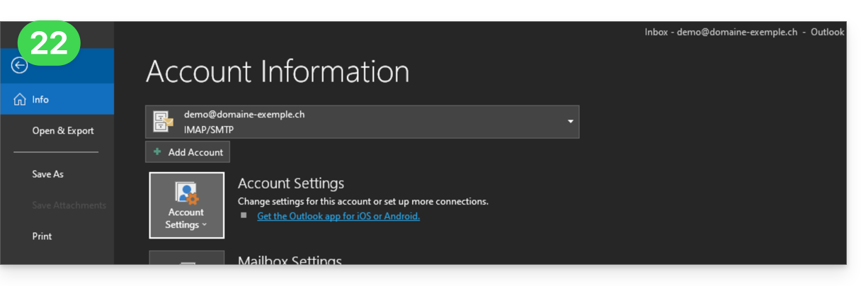The height and width of the screenshot is (286, 868).
Task: Click the back arrow icon
Action: tap(19, 65)
